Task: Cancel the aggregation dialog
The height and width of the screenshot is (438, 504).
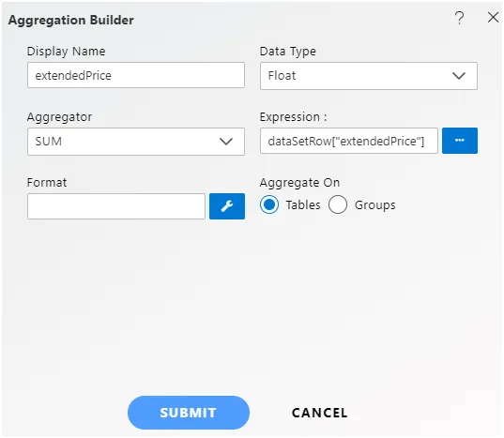Action: coord(319,413)
